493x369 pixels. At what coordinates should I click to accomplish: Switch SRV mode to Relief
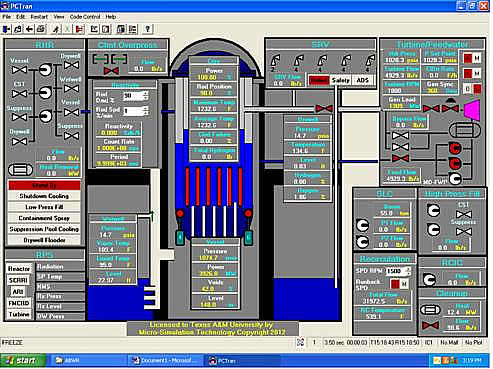click(318, 80)
